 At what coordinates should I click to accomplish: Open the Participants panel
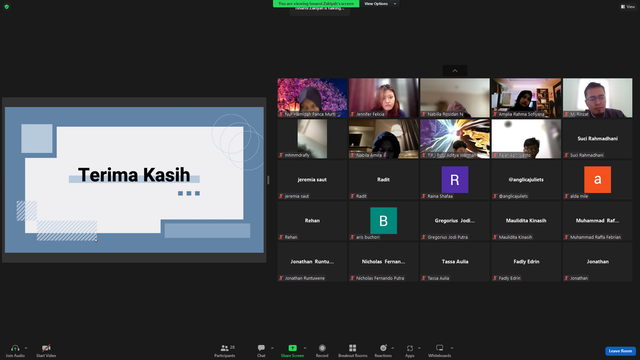(x=225, y=350)
